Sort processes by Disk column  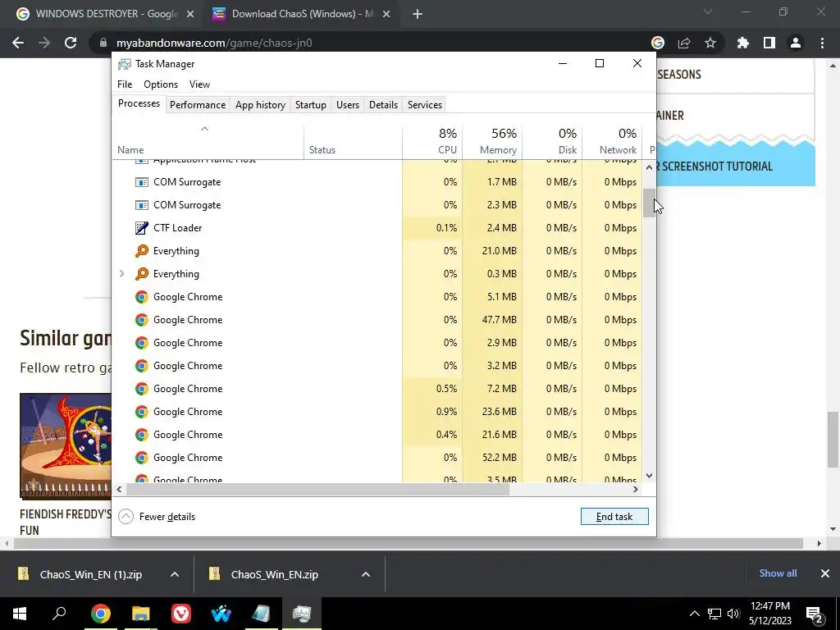click(x=552, y=141)
